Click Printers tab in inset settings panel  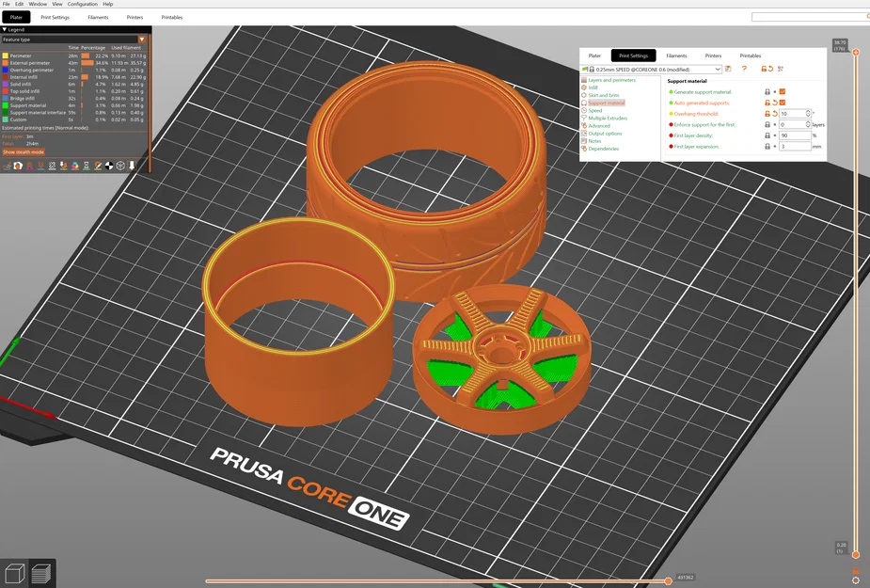[x=713, y=56]
